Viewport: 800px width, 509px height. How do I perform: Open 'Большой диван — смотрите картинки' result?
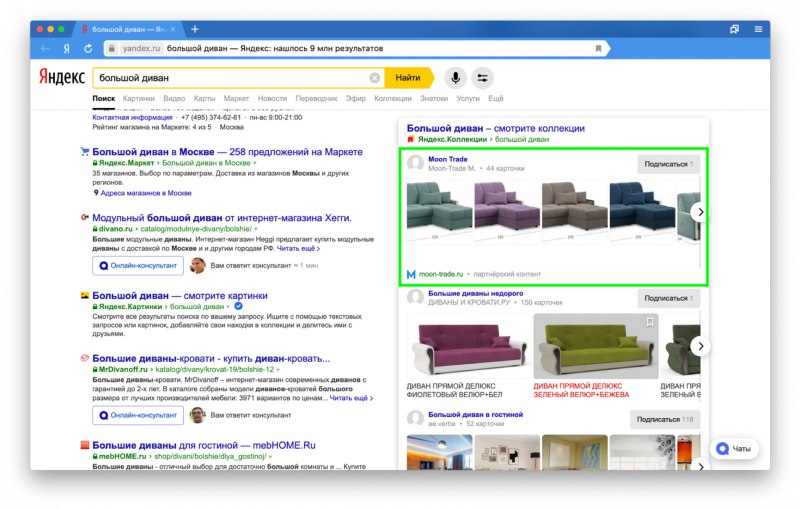pyautogui.click(x=180, y=295)
